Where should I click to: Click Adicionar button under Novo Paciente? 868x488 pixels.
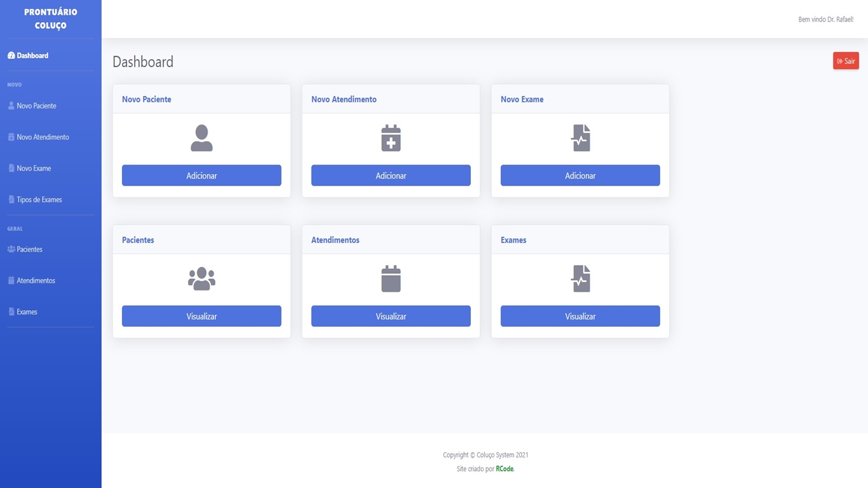tap(201, 175)
